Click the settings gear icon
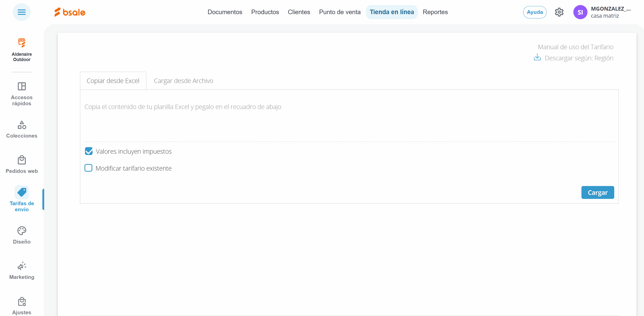 coord(559,12)
